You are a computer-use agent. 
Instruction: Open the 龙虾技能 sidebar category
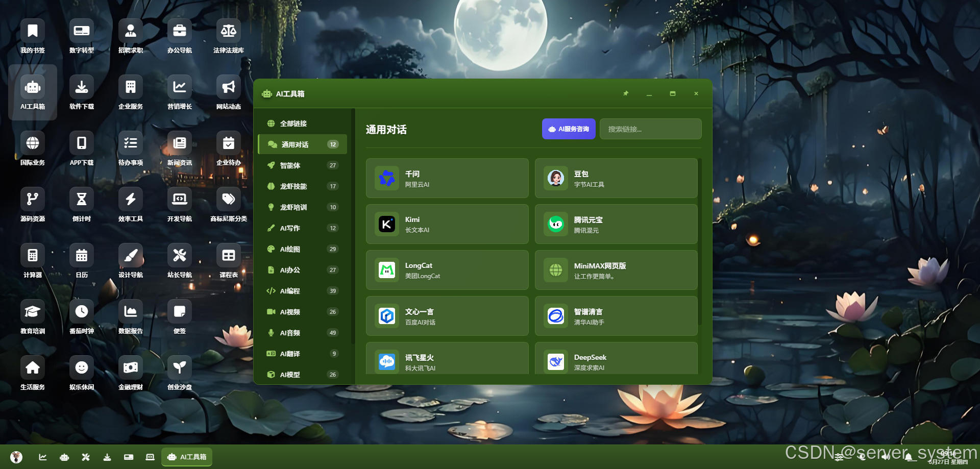pos(302,186)
